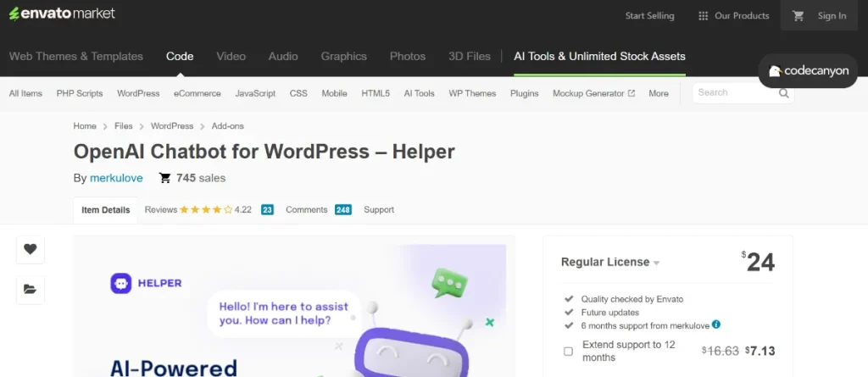Open the Item Details tab

106,210
